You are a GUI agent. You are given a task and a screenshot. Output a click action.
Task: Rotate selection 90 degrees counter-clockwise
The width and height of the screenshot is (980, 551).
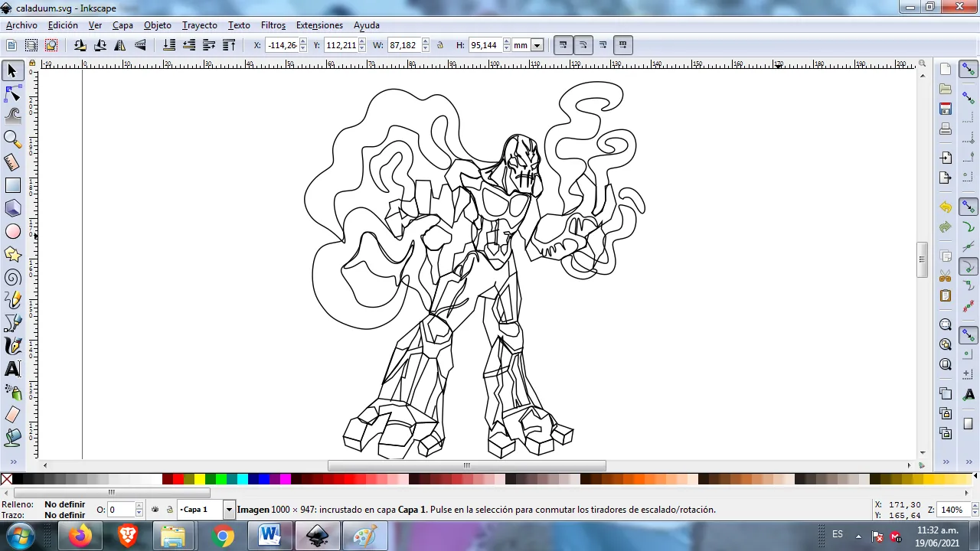tap(80, 45)
